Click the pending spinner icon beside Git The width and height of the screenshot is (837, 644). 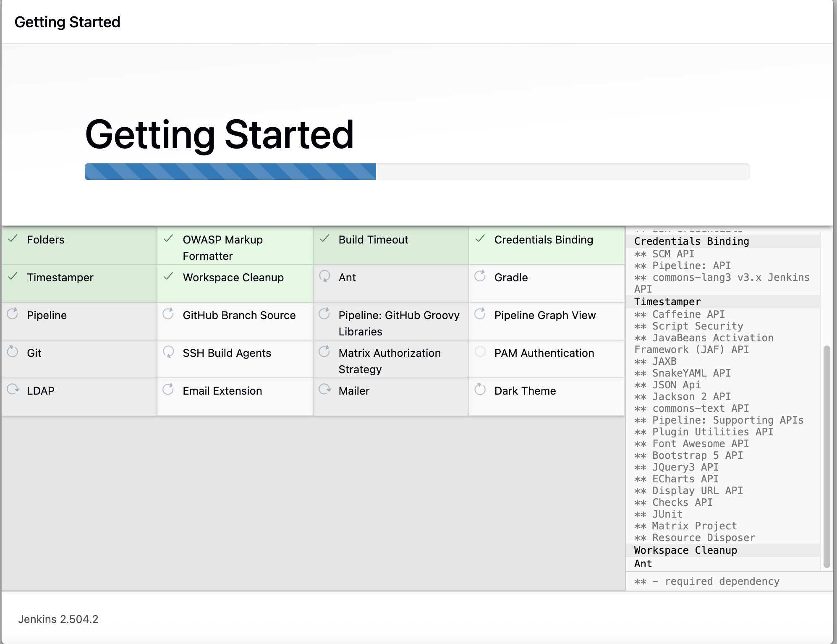click(x=13, y=351)
